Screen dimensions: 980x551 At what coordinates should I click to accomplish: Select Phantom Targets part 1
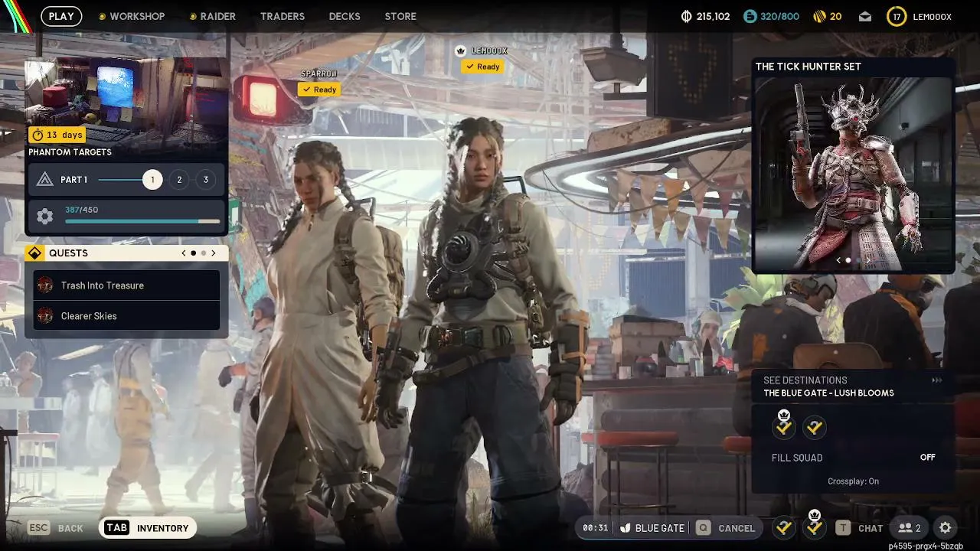(152, 180)
